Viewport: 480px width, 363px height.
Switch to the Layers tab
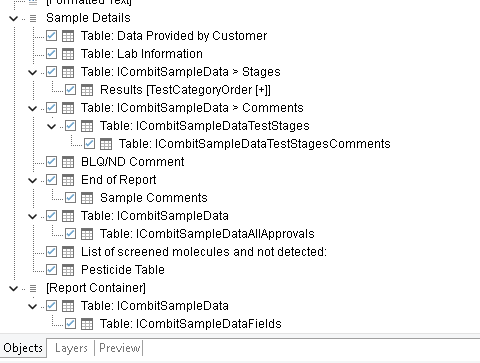[x=71, y=348]
